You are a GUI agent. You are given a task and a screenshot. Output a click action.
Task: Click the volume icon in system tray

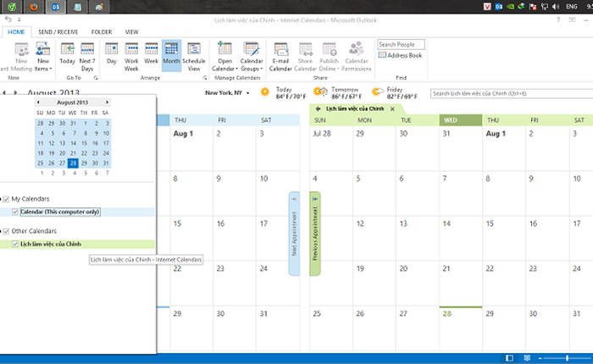pos(556,7)
